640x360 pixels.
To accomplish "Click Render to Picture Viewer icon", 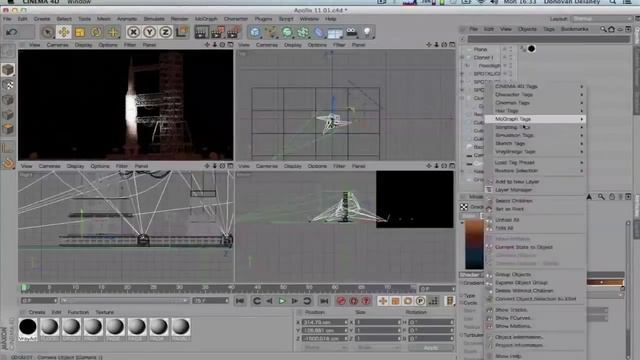I will coord(218,32).
